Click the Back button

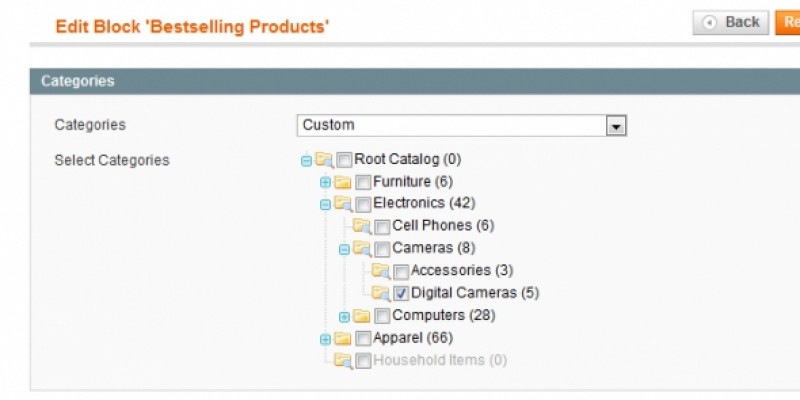pyautogui.click(x=731, y=22)
